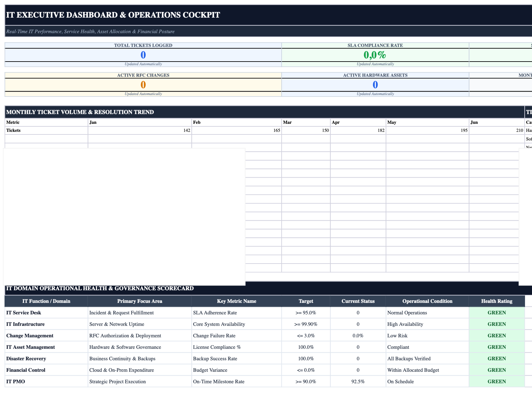Screen dimensions: 532x397
Task: Select the Change Management row label
Action: (46, 336)
